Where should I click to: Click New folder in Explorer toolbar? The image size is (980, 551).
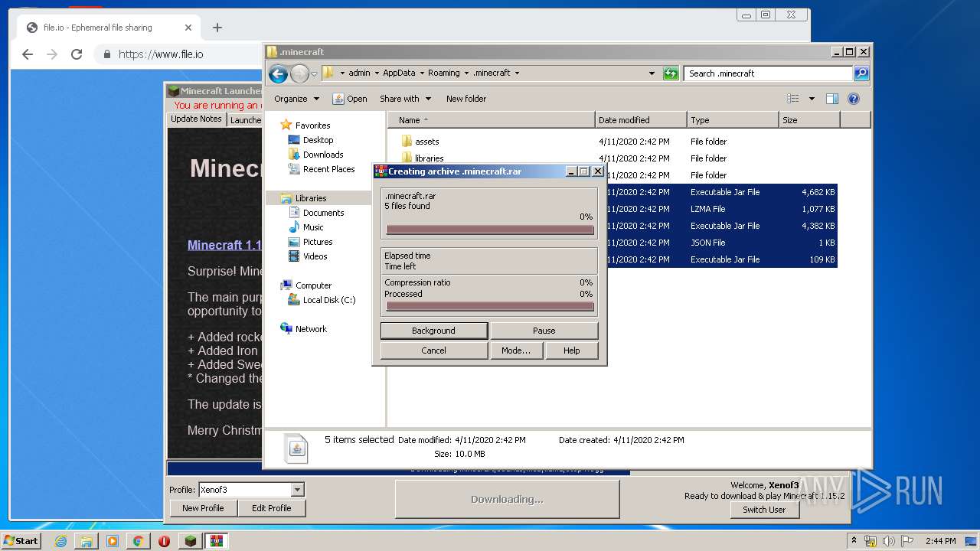(x=466, y=99)
